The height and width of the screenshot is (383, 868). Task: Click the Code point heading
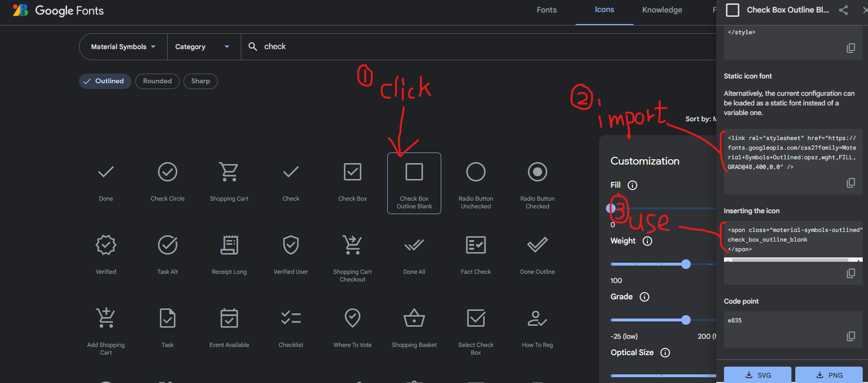tap(741, 301)
